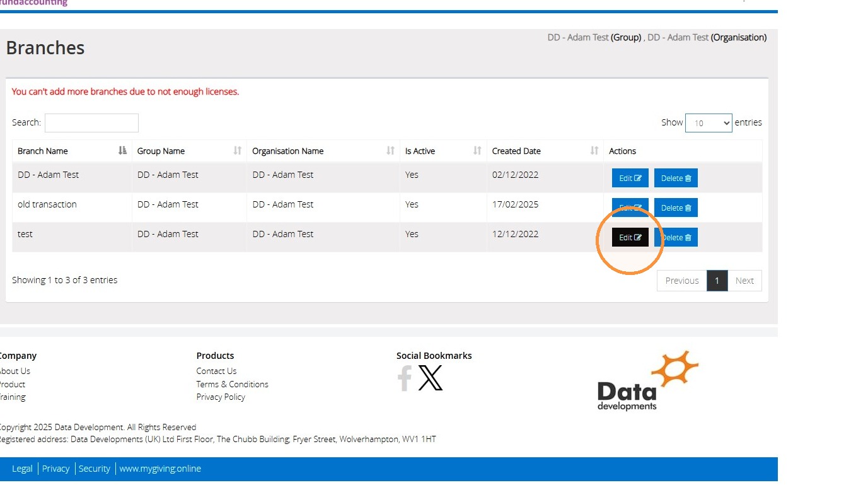Screen dimensions: 868x485
Task: Click the created date 12/12/2022
Action: click(x=515, y=234)
